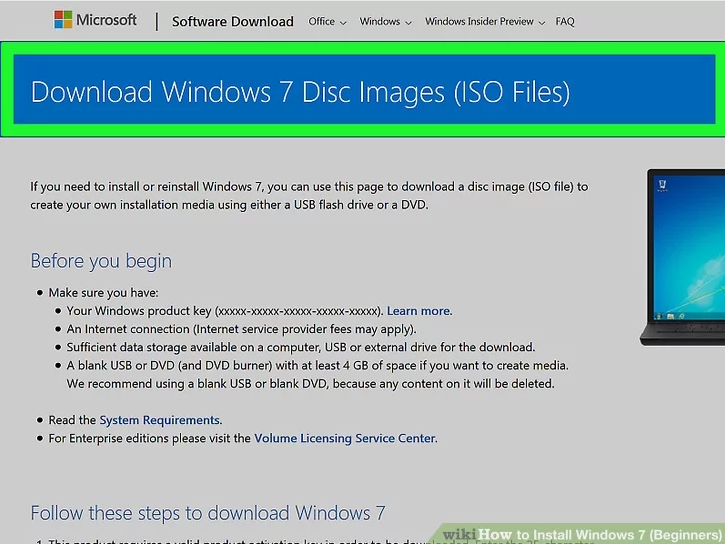Viewport: 725px width, 544px height.
Task: Click 'Follow these steps to download Windows 7' heading
Action: tap(208, 513)
